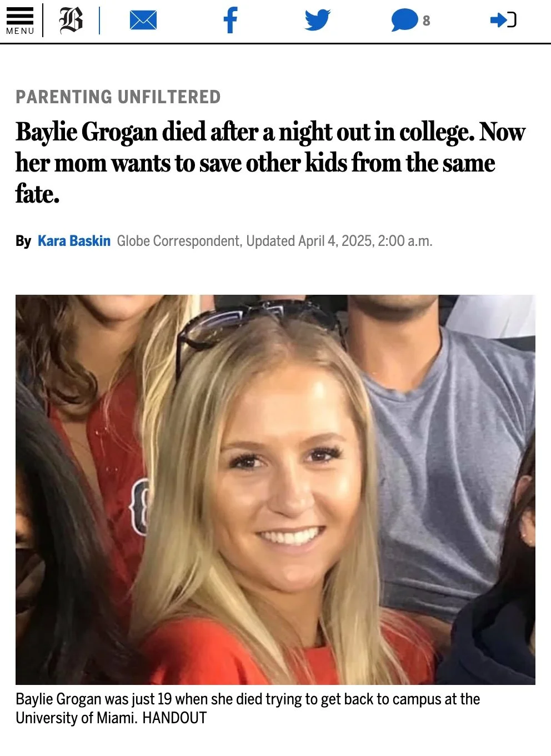The image size is (551, 756).
Task: Share the article on Facebook
Action: (230, 21)
